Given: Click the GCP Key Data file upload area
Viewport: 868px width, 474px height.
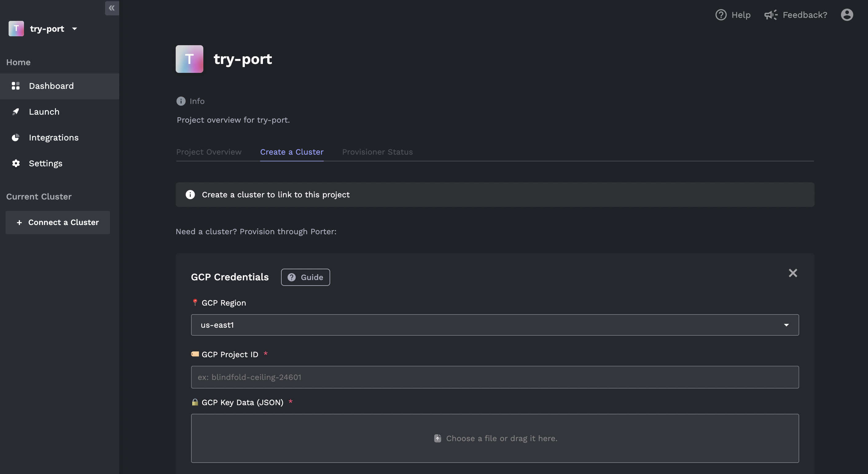Looking at the screenshot, I should point(495,438).
